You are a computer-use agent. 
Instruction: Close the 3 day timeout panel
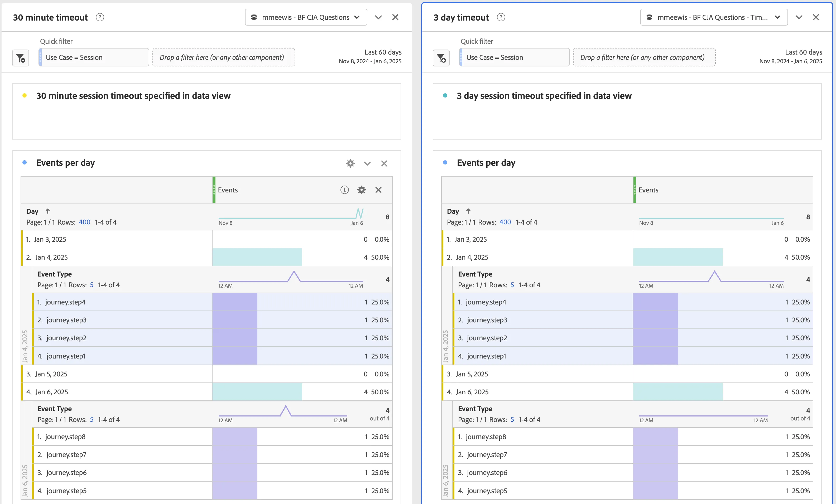[816, 17]
